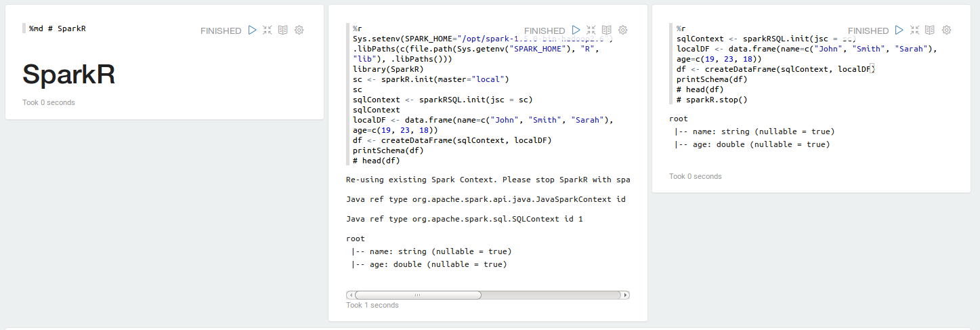The height and width of the screenshot is (330, 980).
Task: Click into the '%md # SparkR' editor line
Action: [58, 28]
